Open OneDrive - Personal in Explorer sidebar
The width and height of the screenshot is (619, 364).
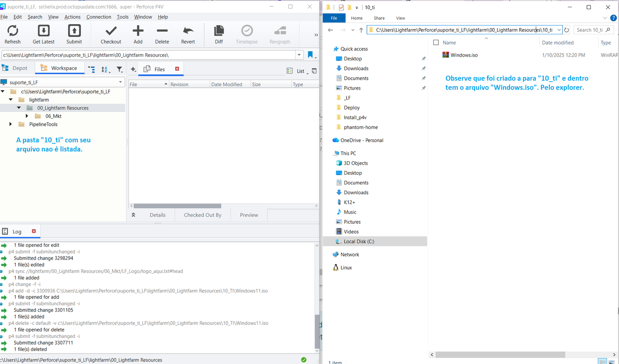(362, 140)
